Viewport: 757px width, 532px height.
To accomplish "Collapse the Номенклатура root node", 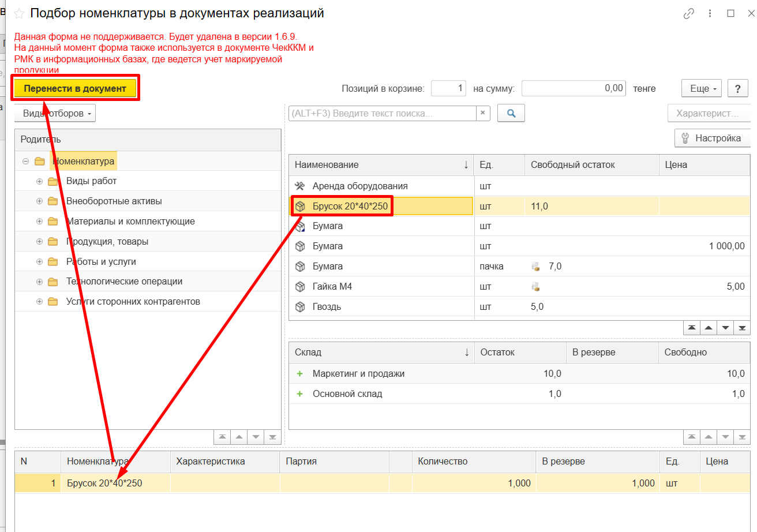I will (25, 162).
